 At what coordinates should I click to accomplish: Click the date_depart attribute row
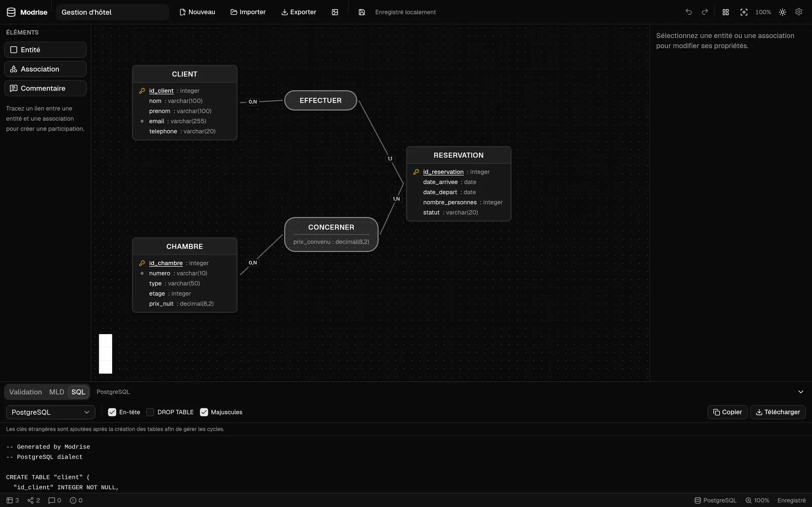[458, 192]
